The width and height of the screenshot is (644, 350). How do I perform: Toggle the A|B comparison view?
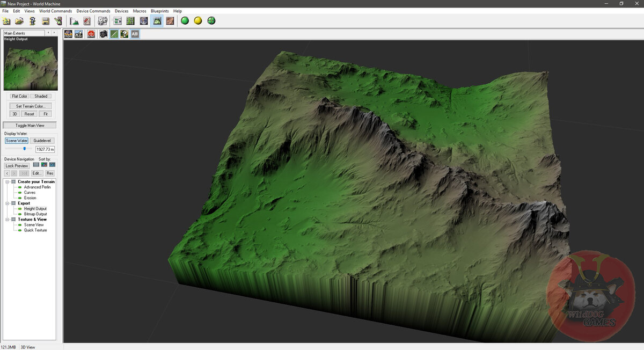click(x=135, y=34)
